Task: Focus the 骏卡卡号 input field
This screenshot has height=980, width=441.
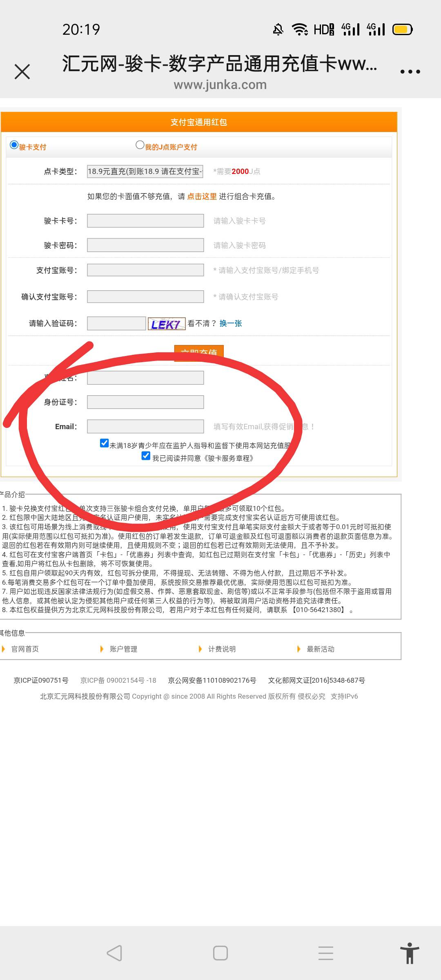Action: pyautogui.click(x=145, y=221)
